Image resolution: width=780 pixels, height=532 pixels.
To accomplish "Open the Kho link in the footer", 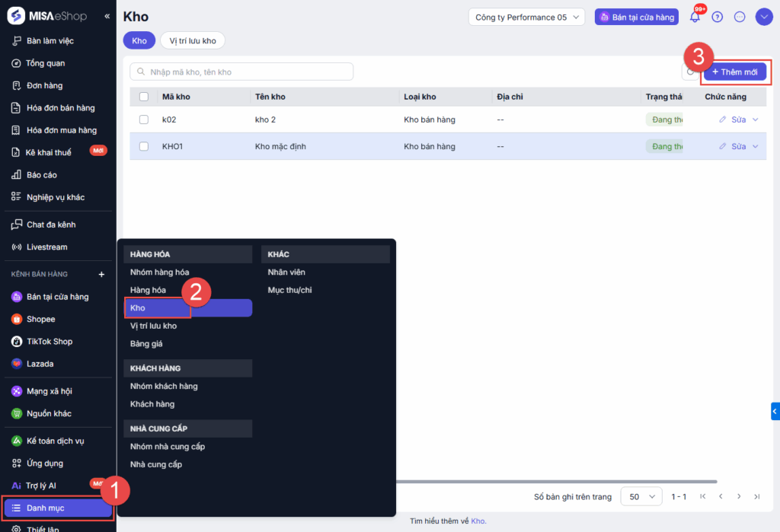I will click(x=478, y=521).
